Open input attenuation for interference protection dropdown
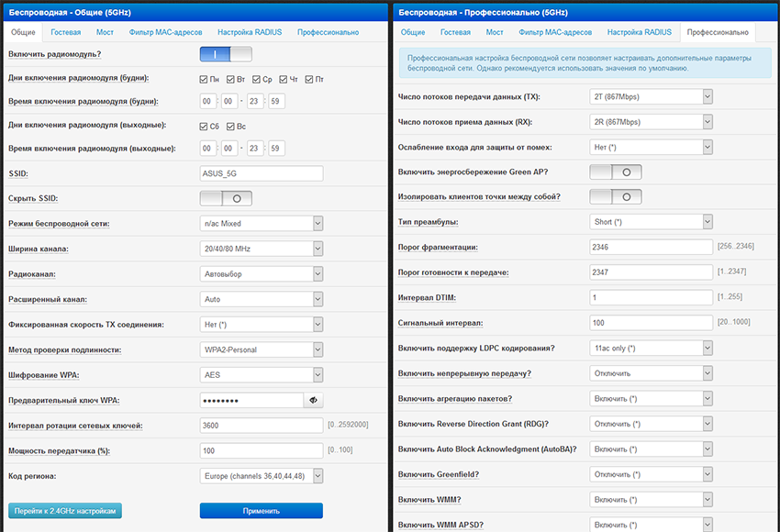Screen dimensions: 780x532 (652, 147)
